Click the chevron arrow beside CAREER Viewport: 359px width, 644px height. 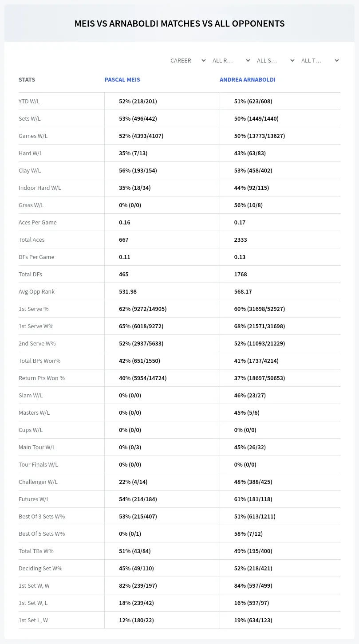click(x=204, y=60)
